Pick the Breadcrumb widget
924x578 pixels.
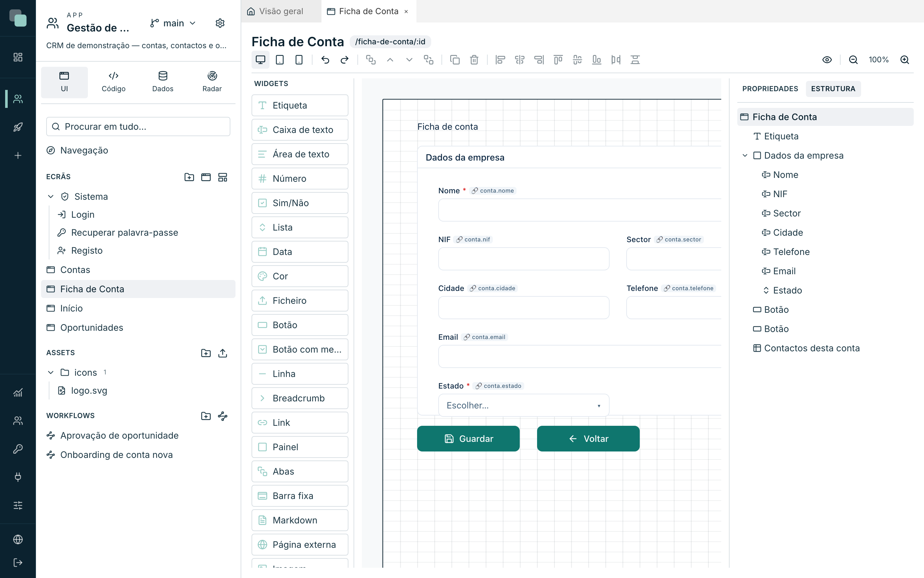pos(300,398)
